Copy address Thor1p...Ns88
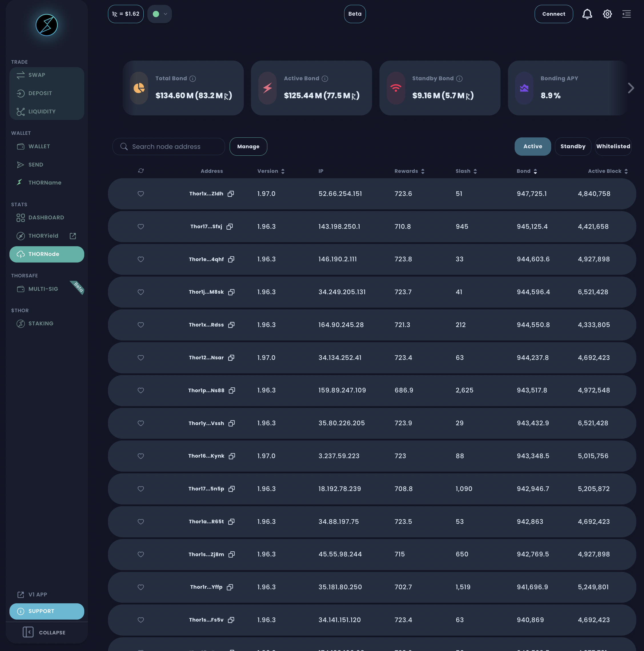 232,390
